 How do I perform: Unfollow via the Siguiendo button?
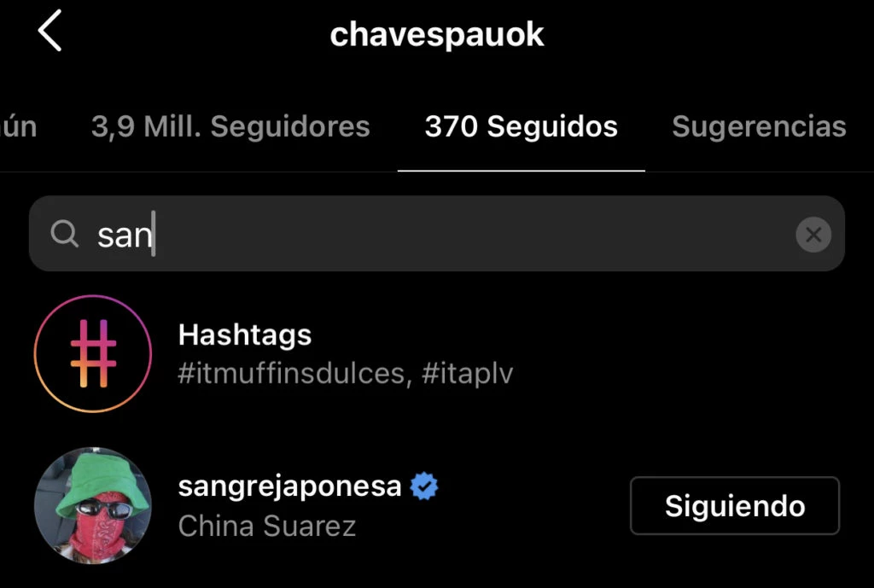click(735, 505)
